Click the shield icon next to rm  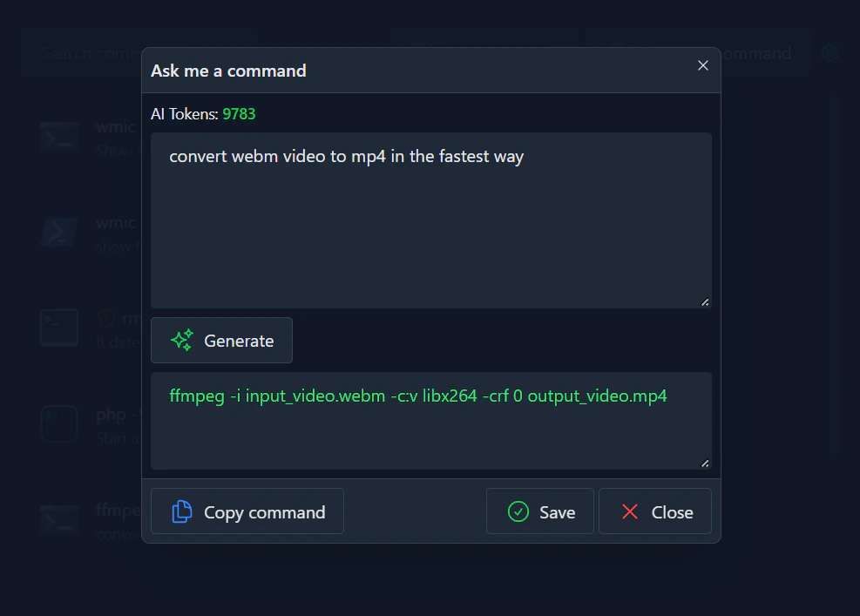coord(106,319)
